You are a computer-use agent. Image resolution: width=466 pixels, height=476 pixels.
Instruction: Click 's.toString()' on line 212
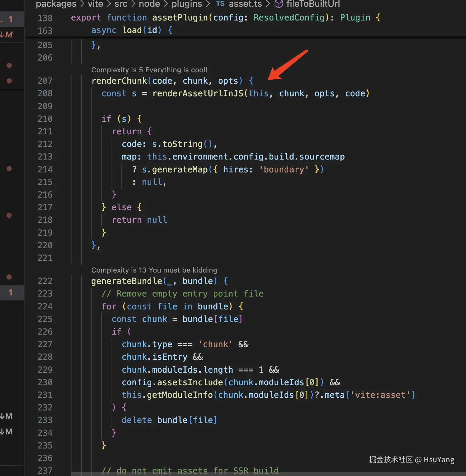point(182,144)
